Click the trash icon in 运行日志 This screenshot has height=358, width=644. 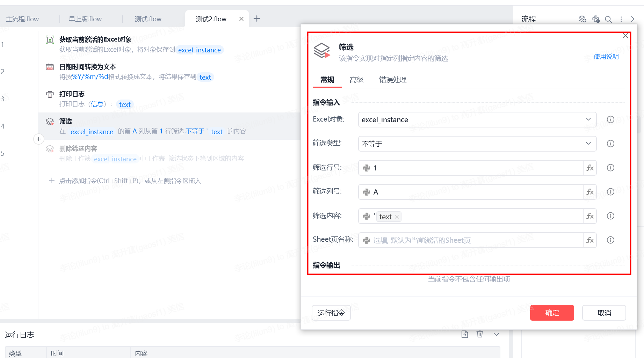tap(480, 334)
